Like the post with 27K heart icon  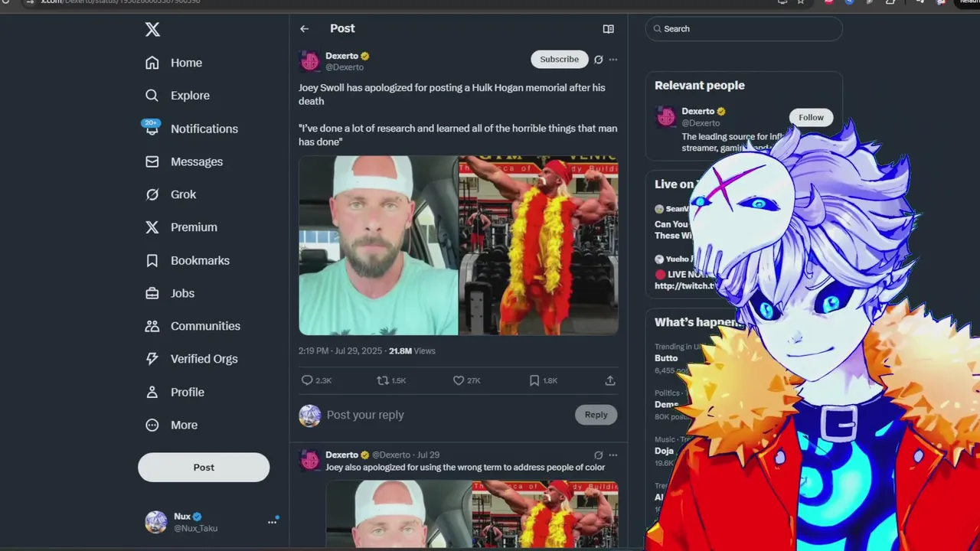[459, 380]
